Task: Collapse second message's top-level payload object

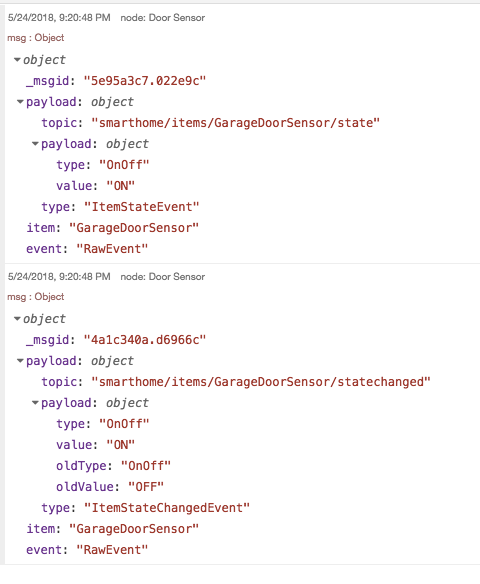Action: coord(20,361)
